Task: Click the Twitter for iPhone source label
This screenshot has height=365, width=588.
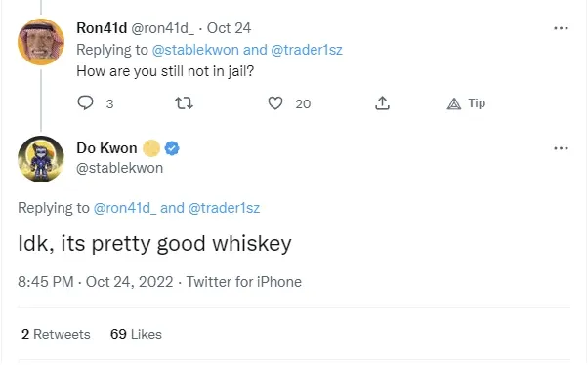Action: (x=244, y=282)
